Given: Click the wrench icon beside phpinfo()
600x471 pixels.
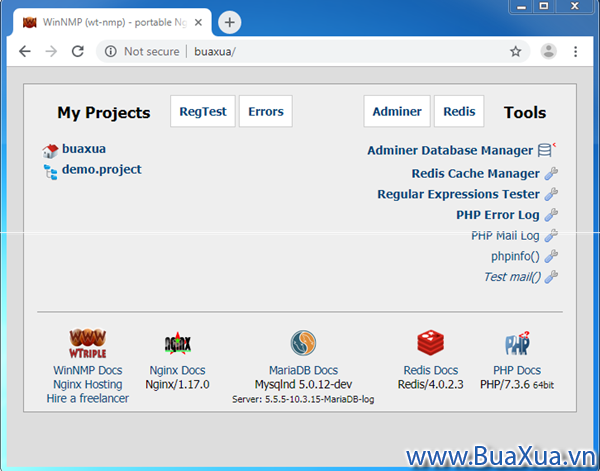Looking at the screenshot, I should [x=551, y=256].
